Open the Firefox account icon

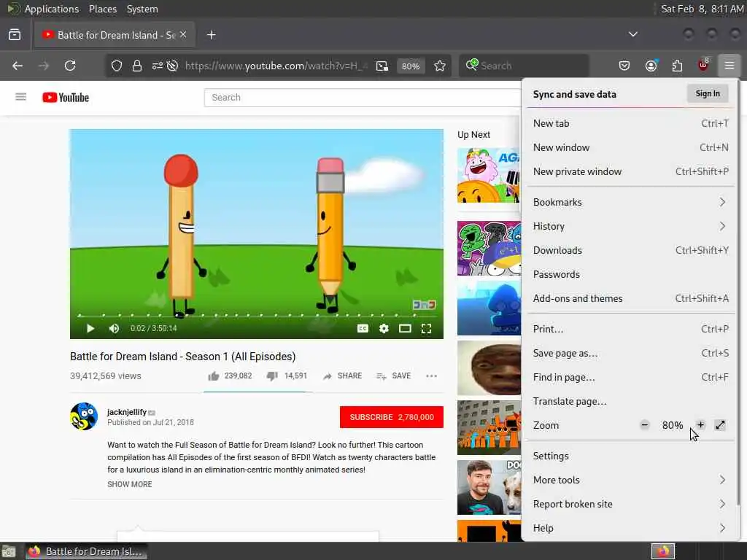click(x=651, y=66)
